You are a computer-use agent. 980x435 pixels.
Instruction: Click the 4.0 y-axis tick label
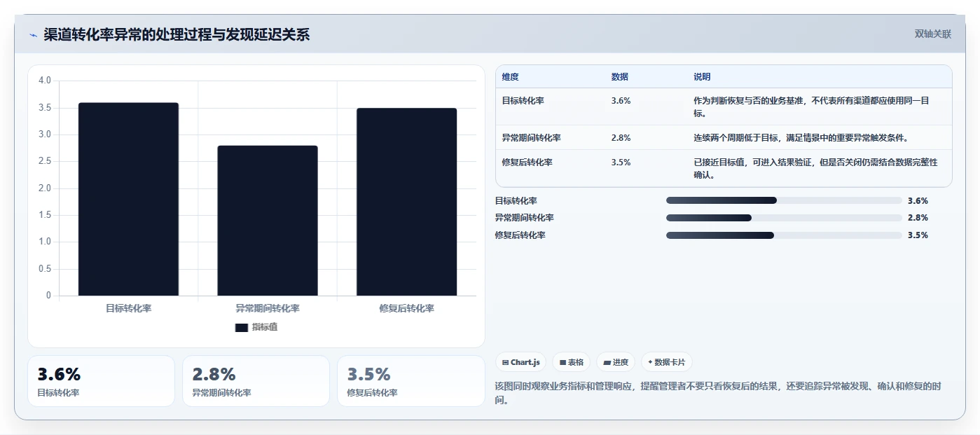pyautogui.click(x=45, y=81)
